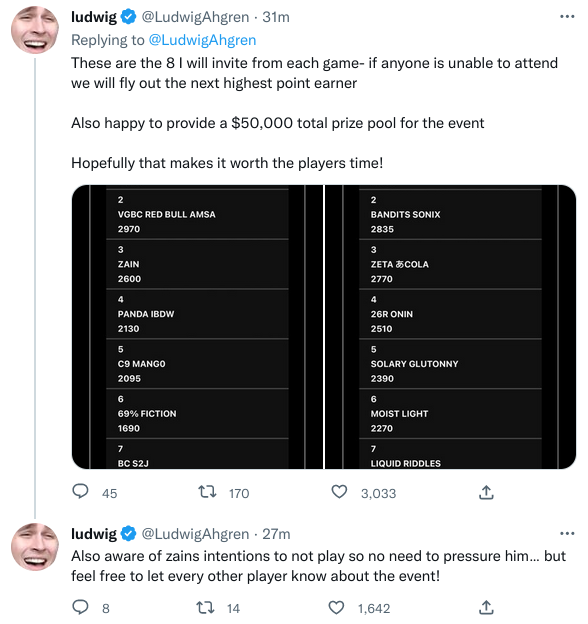The height and width of the screenshot is (624, 588).
Task: Retweet the tweet with 14 retweets
Action: click(206, 608)
